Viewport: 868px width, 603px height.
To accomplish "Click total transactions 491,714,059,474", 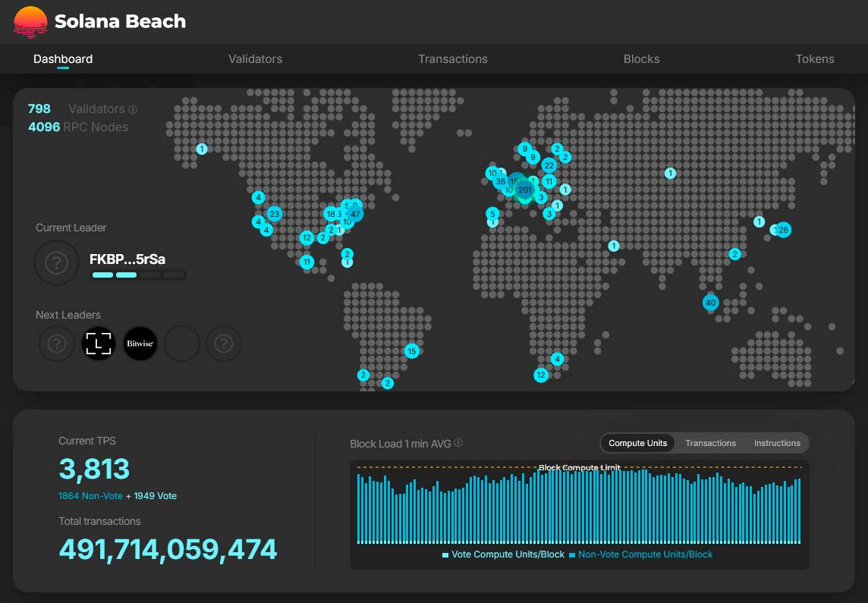I will click(x=168, y=549).
